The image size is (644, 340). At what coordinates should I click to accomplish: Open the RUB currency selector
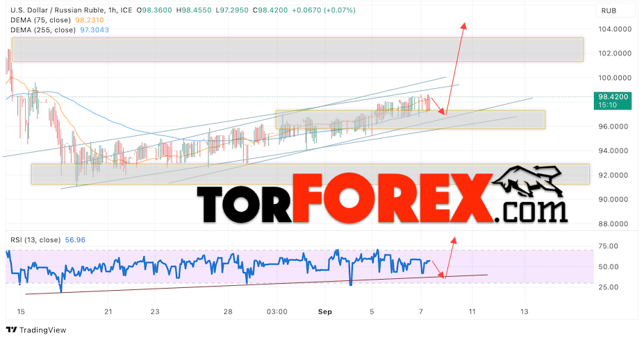tap(615, 10)
